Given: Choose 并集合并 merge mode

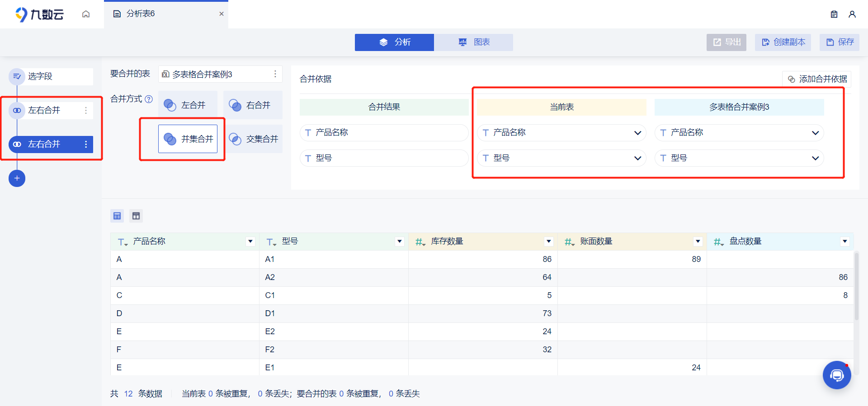Looking at the screenshot, I should click(x=188, y=139).
